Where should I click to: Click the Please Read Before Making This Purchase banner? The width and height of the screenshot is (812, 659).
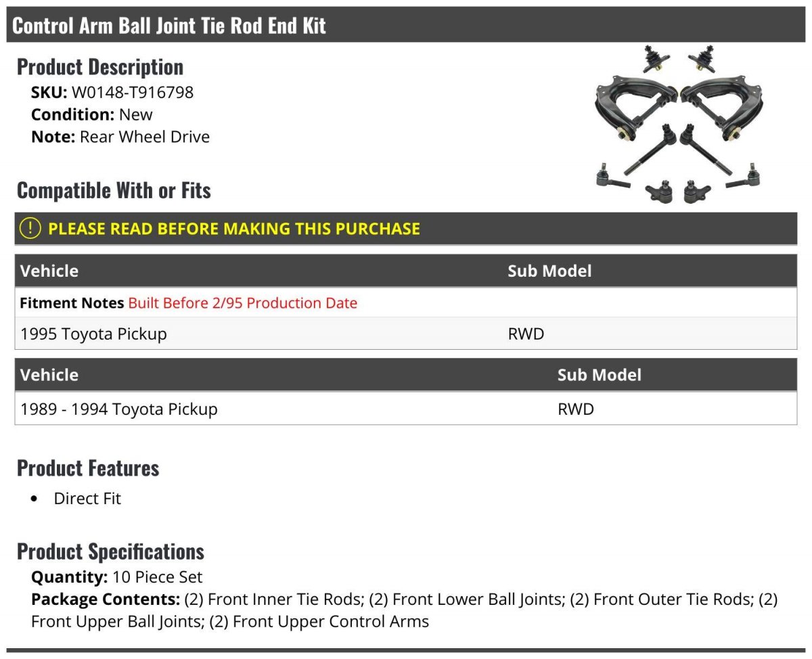406,229
